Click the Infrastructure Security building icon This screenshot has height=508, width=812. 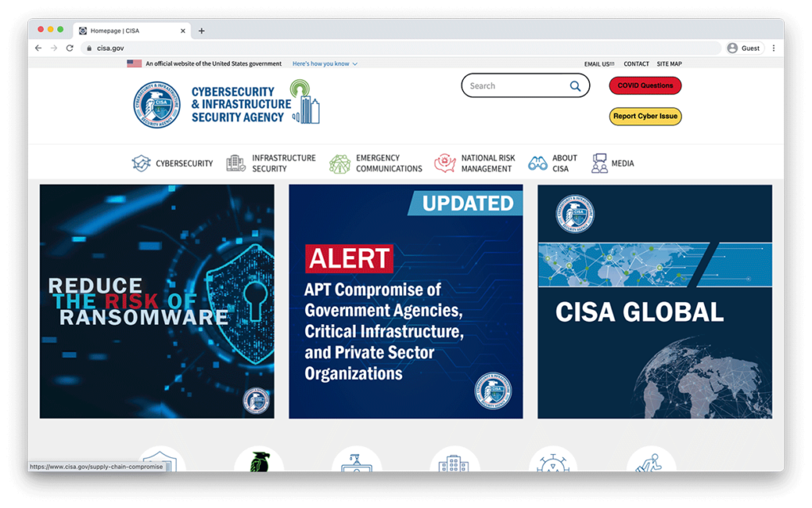pyautogui.click(x=236, y=163)
